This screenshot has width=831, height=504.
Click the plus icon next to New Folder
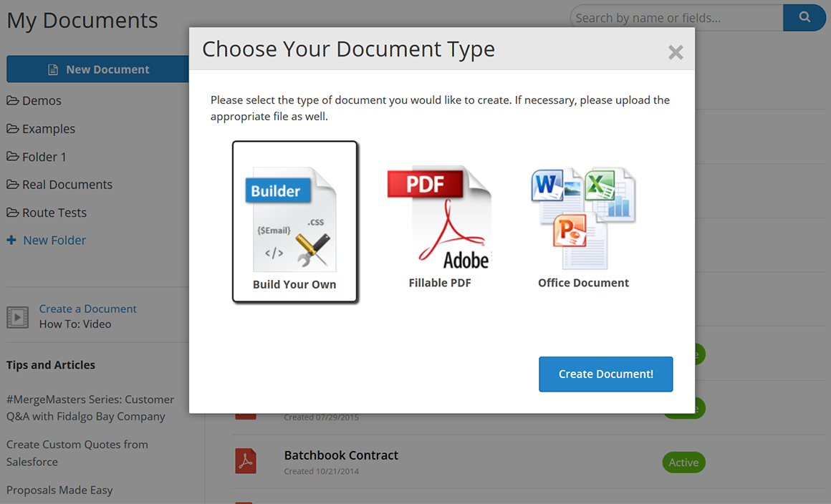[11, 241]
